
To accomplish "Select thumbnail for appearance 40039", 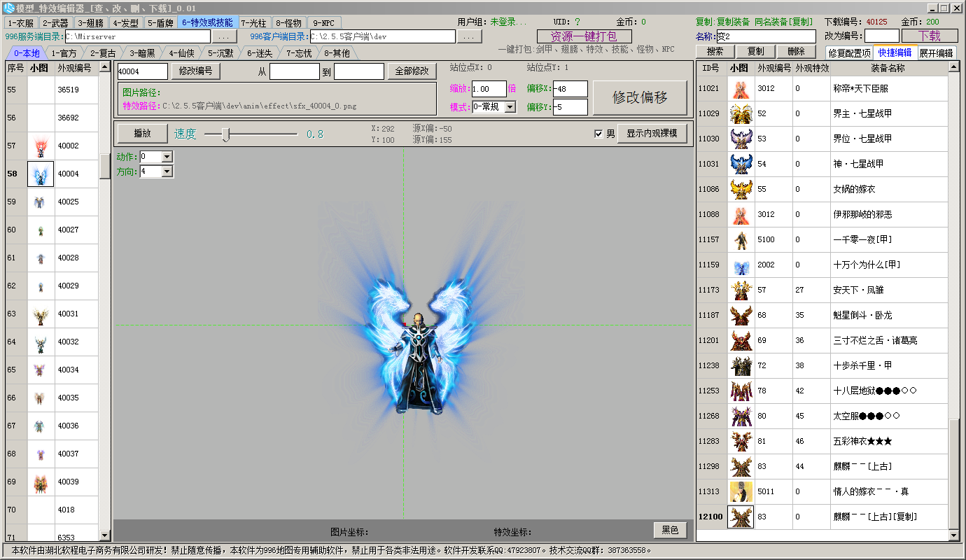I will [x=41, y=482].
